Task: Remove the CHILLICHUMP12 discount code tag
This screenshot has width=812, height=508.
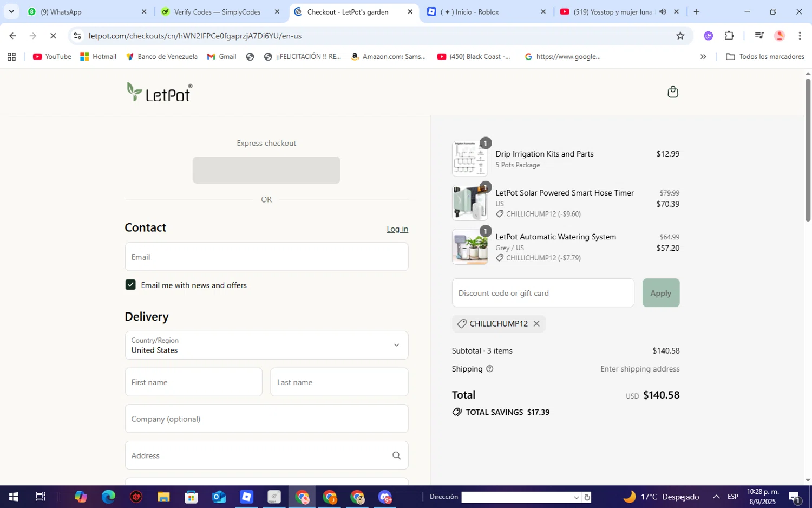Action: pyautogui.click(x=536, y=323)
